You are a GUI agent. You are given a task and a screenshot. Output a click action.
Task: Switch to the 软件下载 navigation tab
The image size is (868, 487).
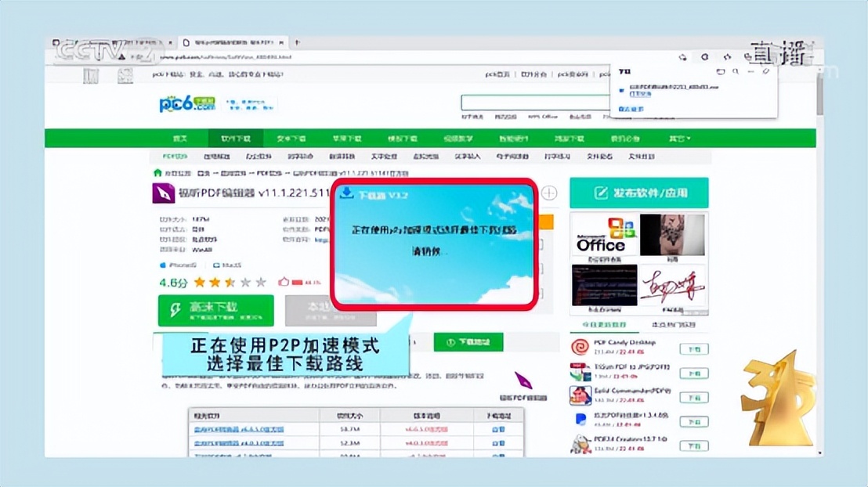coord(237,138)
